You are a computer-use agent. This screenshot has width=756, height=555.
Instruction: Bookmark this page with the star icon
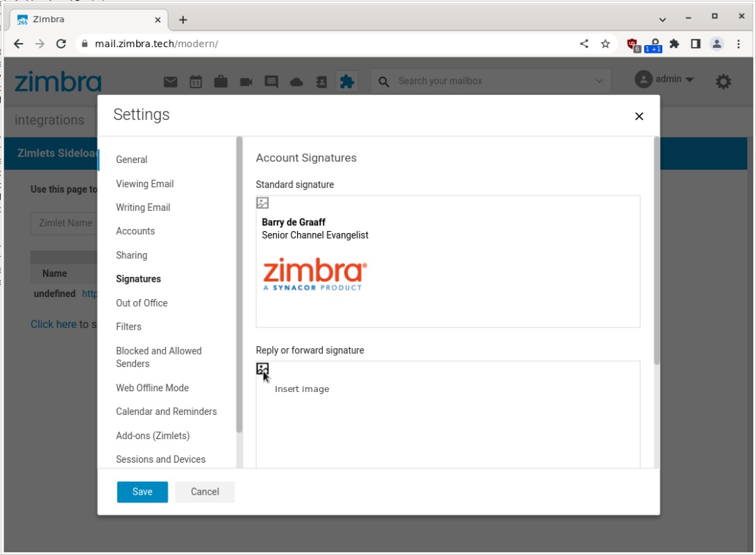pyautogui.click(x=605, y=44)
